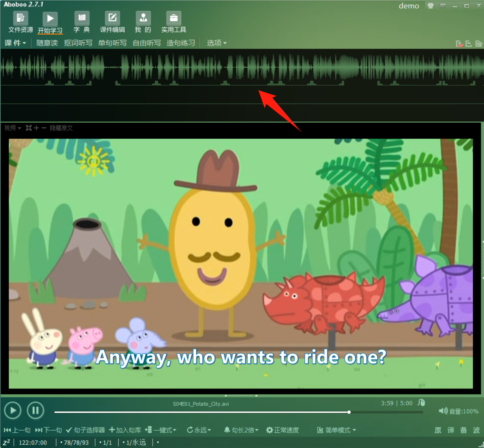
Task: Click 加入句库 add to sentence library
Action: pos(125,430)
